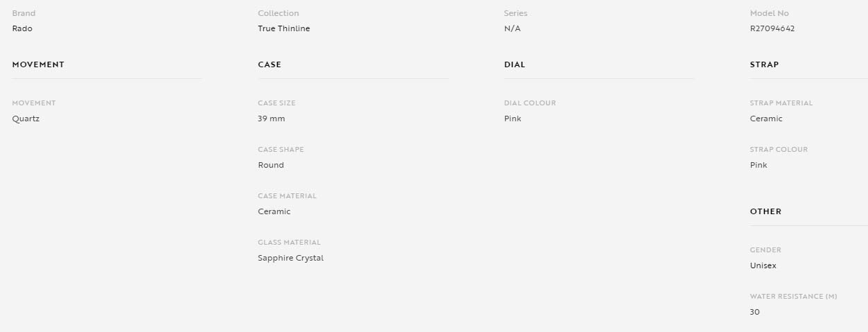Click the Series N/A value
Image resolution: width=868 pixels, height=332 pixels.
512,28
